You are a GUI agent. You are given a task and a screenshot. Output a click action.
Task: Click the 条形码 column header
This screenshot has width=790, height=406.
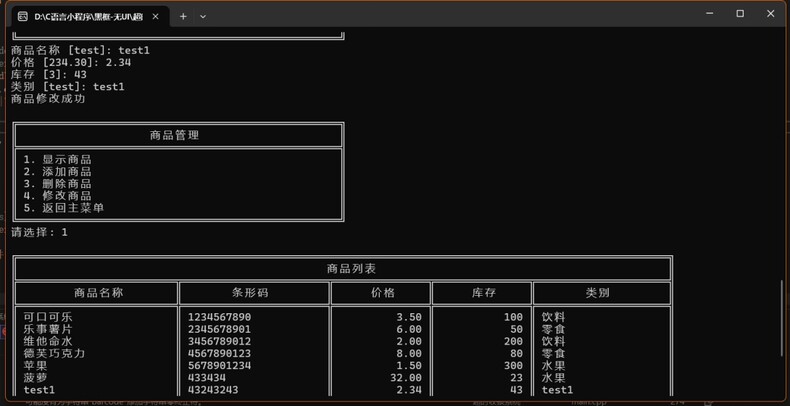pos(256,293)
